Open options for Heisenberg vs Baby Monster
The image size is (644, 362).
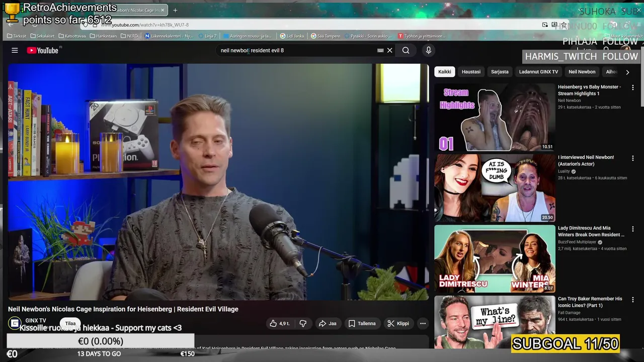[632, 87]
